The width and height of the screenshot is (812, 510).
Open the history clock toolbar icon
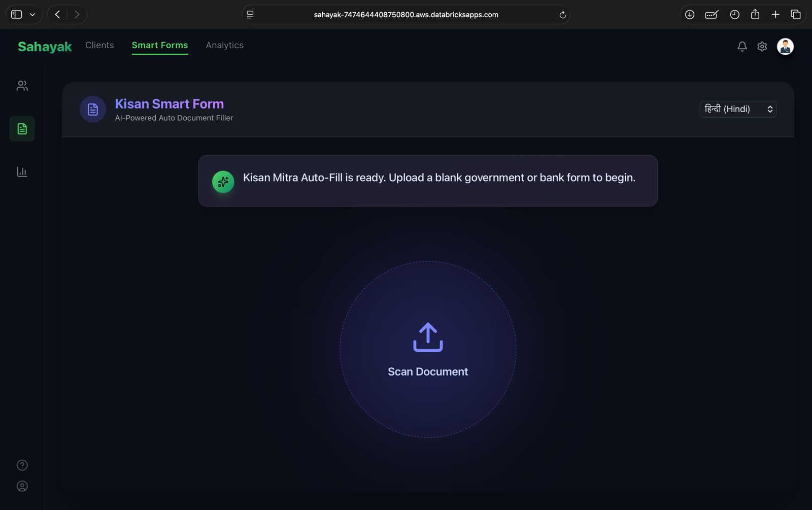(734, 15)
